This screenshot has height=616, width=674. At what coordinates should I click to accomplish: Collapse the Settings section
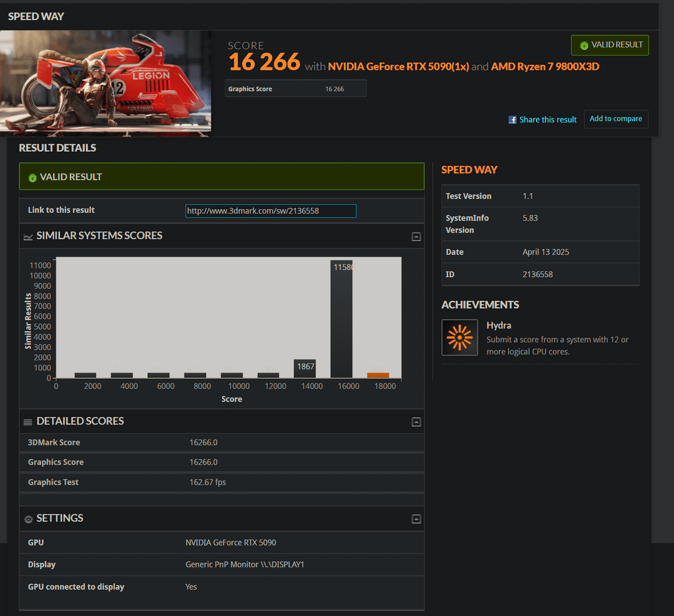pos(416,519)
